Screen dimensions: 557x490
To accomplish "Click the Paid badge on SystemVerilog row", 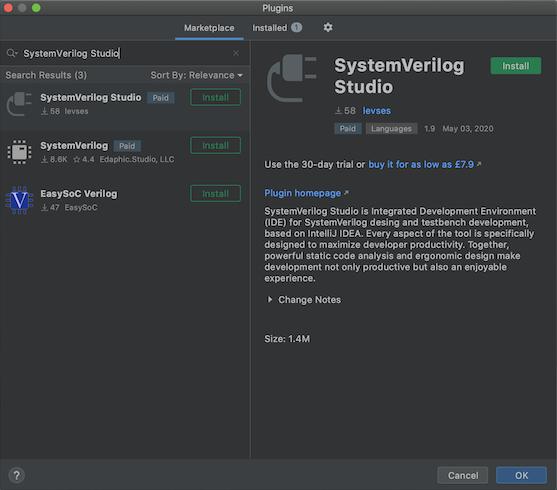I will pyautogui.click(x=127, y=146).
